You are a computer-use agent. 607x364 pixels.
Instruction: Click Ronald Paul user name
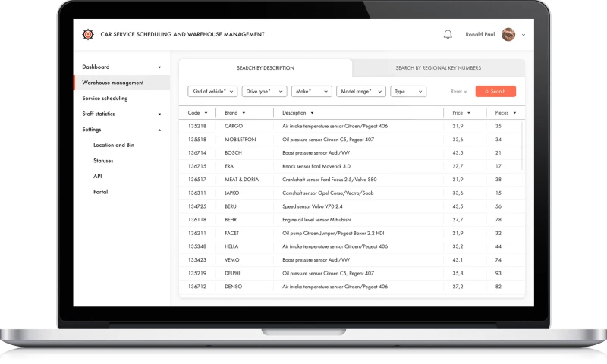pos(480,34)
